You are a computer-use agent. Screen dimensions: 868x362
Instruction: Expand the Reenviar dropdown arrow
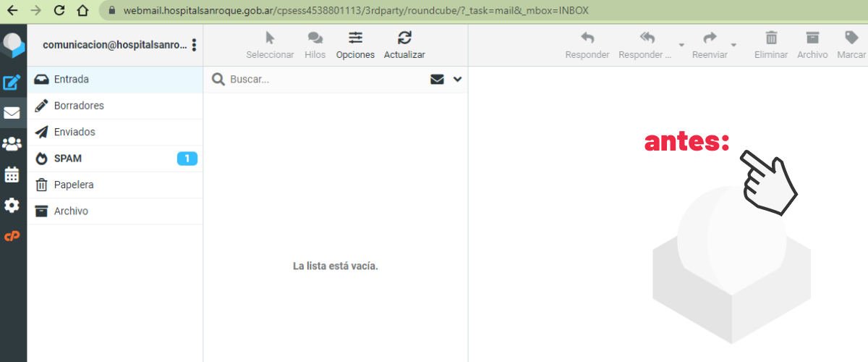[734, 45]
